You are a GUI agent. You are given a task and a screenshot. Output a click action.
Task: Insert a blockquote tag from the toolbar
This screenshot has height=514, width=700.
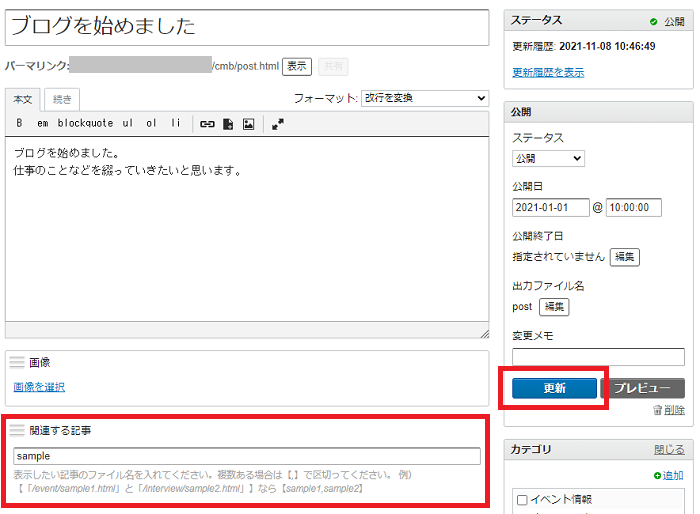85,123
